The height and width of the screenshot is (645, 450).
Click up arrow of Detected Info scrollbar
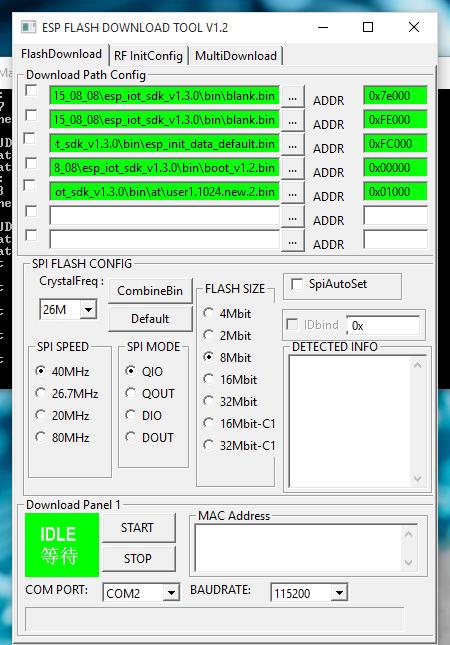tap(418, 365)
